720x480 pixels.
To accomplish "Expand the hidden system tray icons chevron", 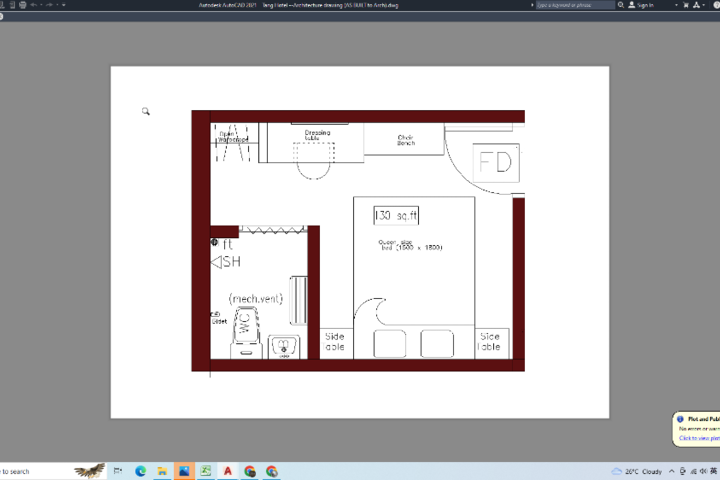I will tap(672, 471).
